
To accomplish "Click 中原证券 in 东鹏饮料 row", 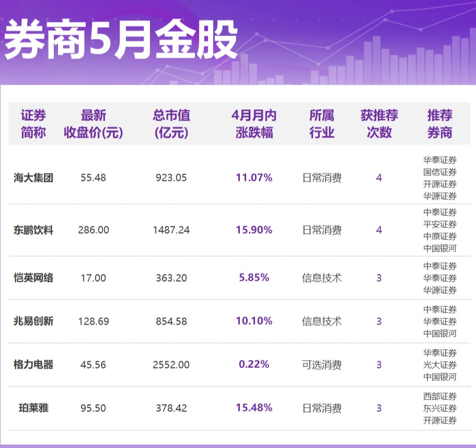I will click(x=440, y=236).
